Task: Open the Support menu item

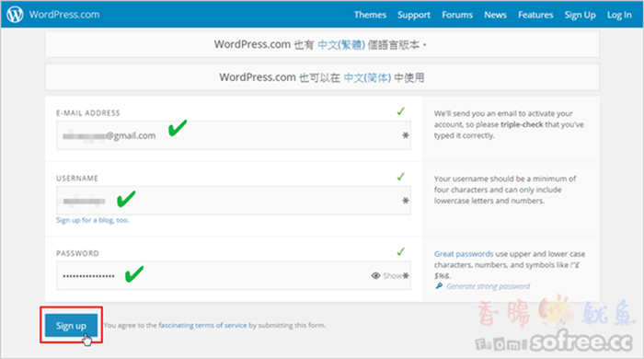Action: 414,16
